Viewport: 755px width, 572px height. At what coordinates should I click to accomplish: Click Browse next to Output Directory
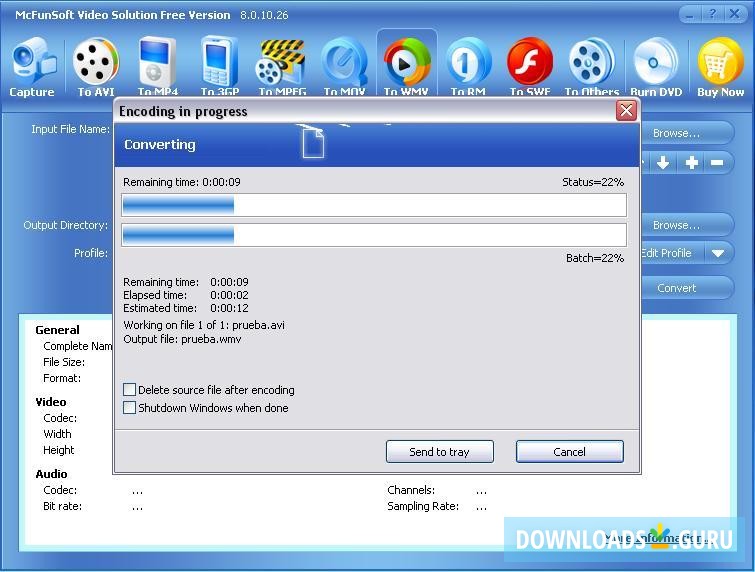[x=687, y=225]
